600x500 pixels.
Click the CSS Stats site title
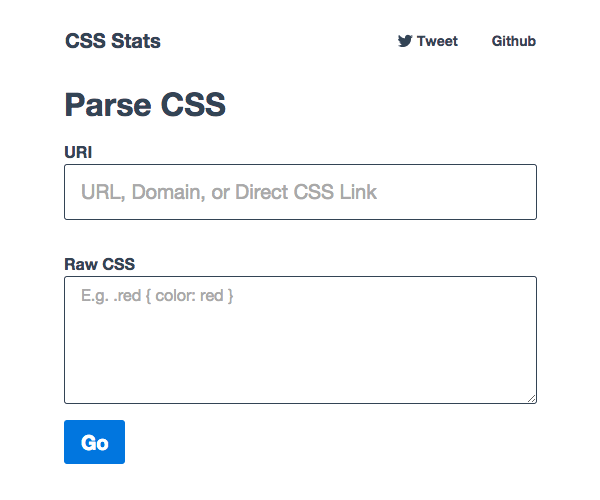pos(113,41)
